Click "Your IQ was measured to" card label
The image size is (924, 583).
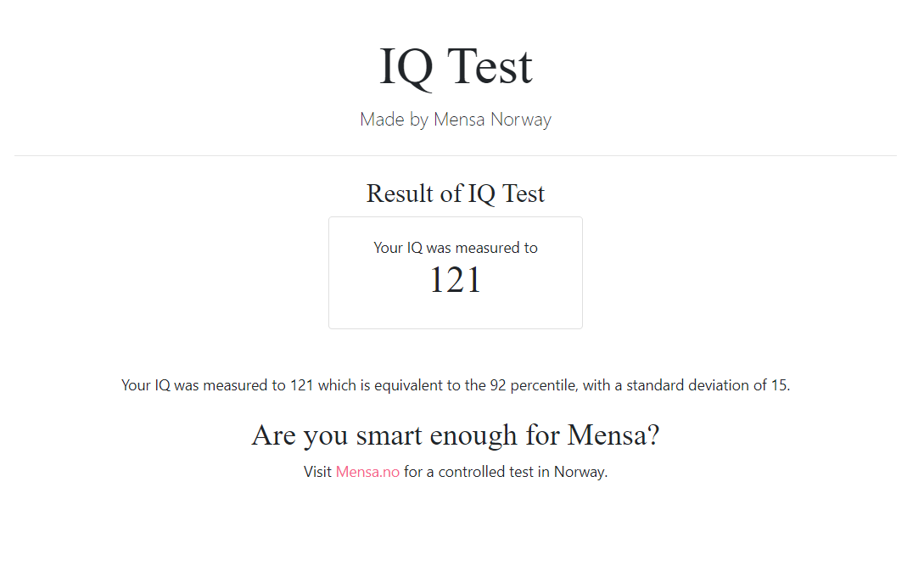click(x=456, y=248)
